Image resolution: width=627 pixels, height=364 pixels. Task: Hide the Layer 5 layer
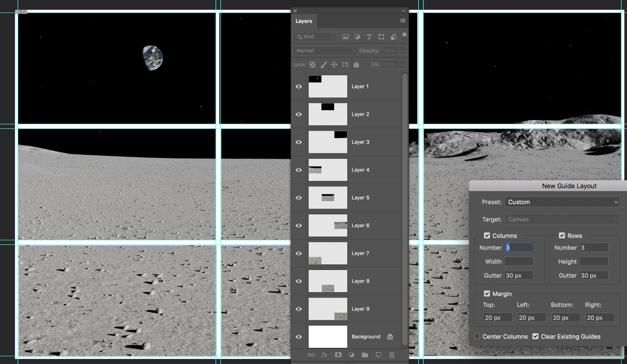[x=298, y=198]
